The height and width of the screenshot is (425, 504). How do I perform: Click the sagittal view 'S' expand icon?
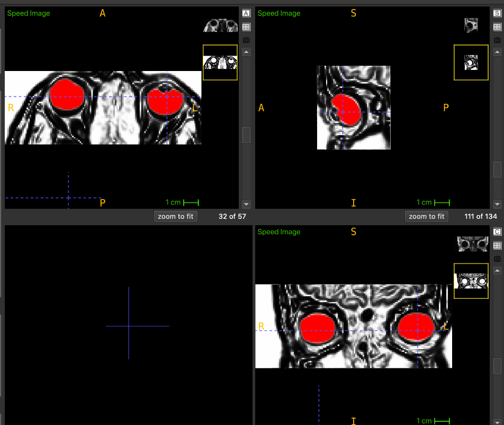coord(497,13)
